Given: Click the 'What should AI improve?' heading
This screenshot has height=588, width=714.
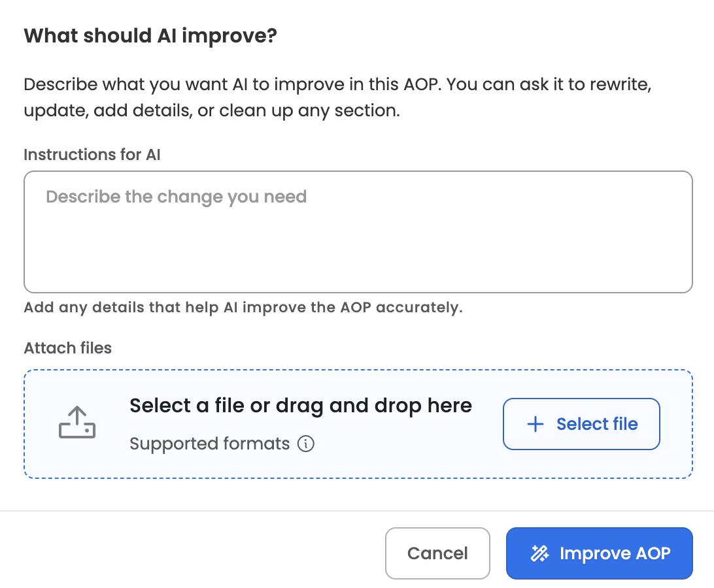Looking at the screenshot, I should tap(150, 36).
